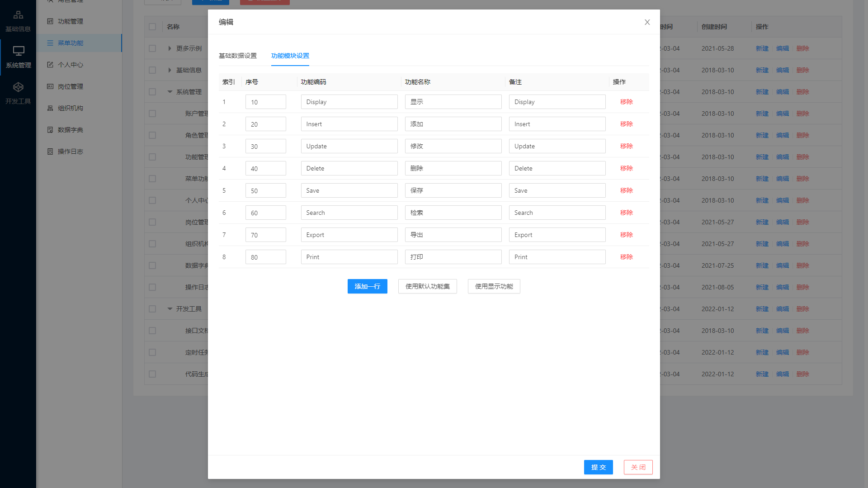The width and height of the screenshot is (868, 488).
Task: Switch to 基础数据设置 tab
Action: click(x=237, y=56)
